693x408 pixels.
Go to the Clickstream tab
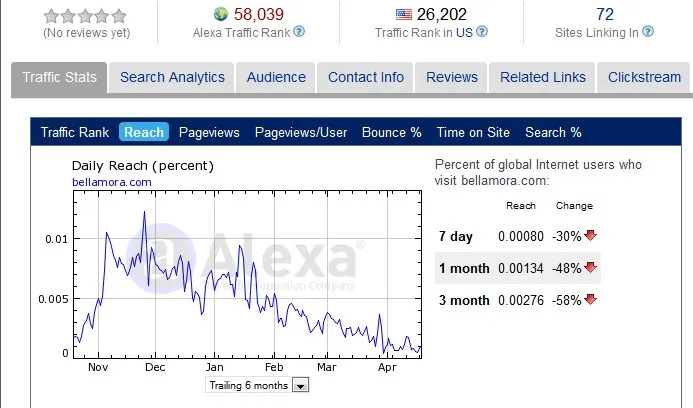click(644, 77)
